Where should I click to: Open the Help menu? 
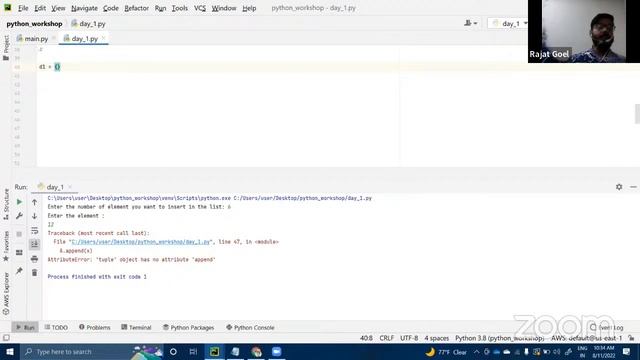point(249,8)
